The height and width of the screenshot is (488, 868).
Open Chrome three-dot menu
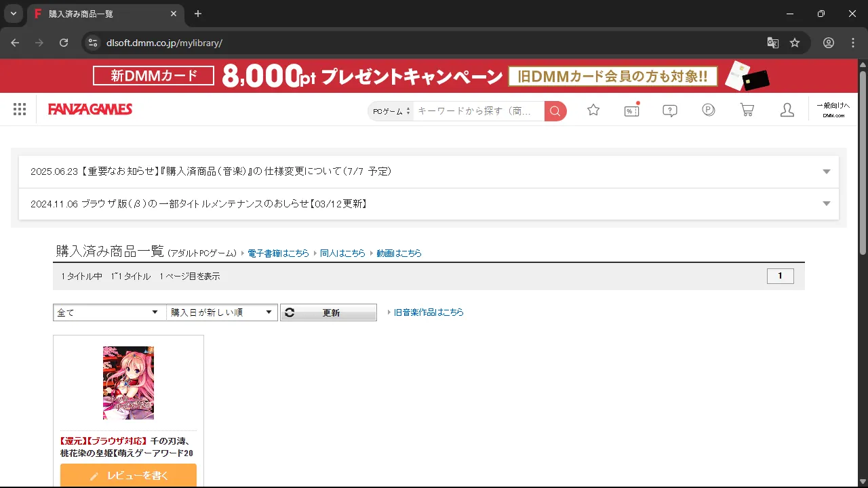853,43
